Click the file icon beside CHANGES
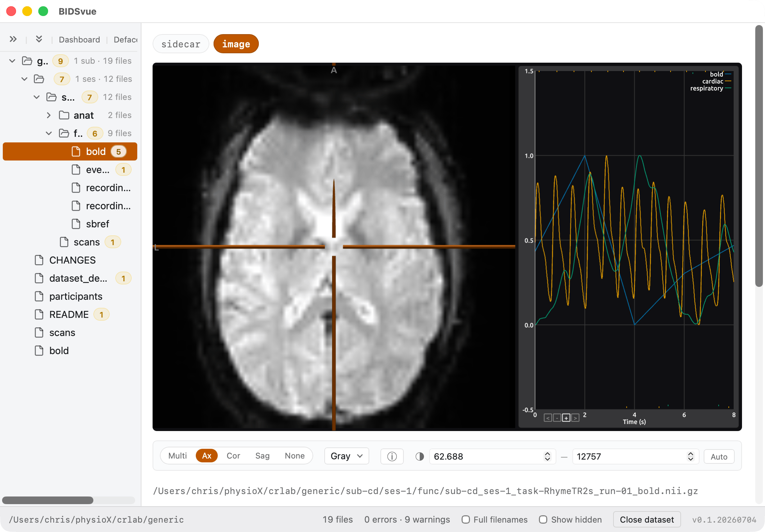 tap(39, 260)
